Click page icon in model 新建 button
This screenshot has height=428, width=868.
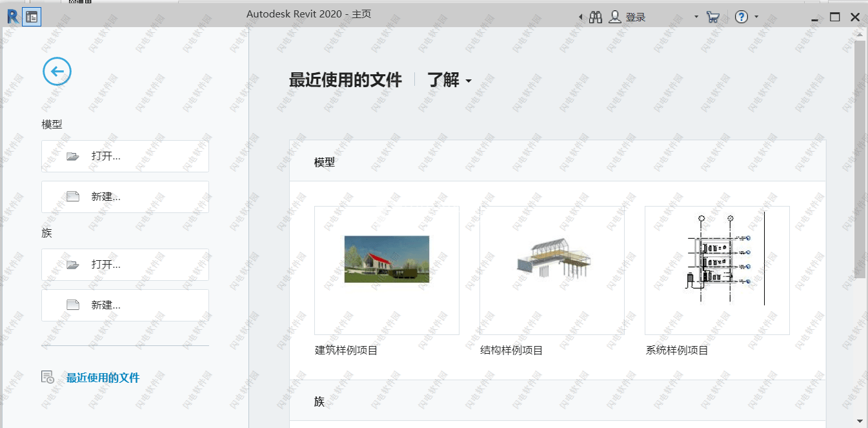click(72, 197)
